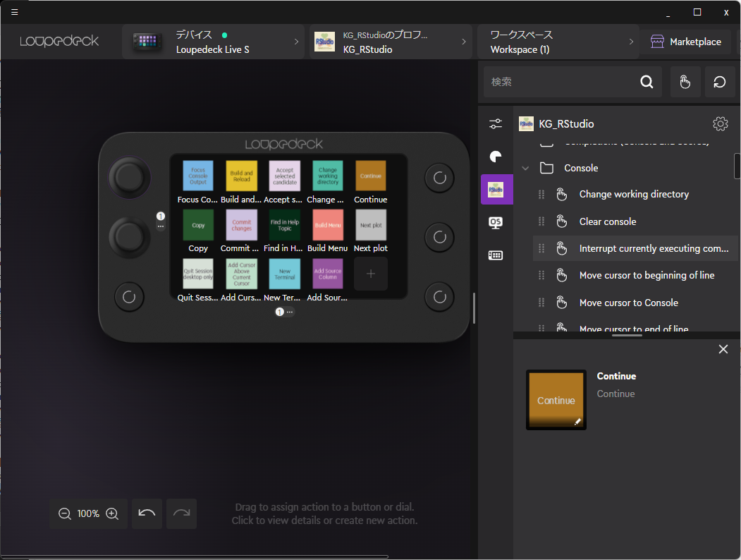Select Change working directory in the action list
Screen dimensions: 741x560
pos(635,194)
